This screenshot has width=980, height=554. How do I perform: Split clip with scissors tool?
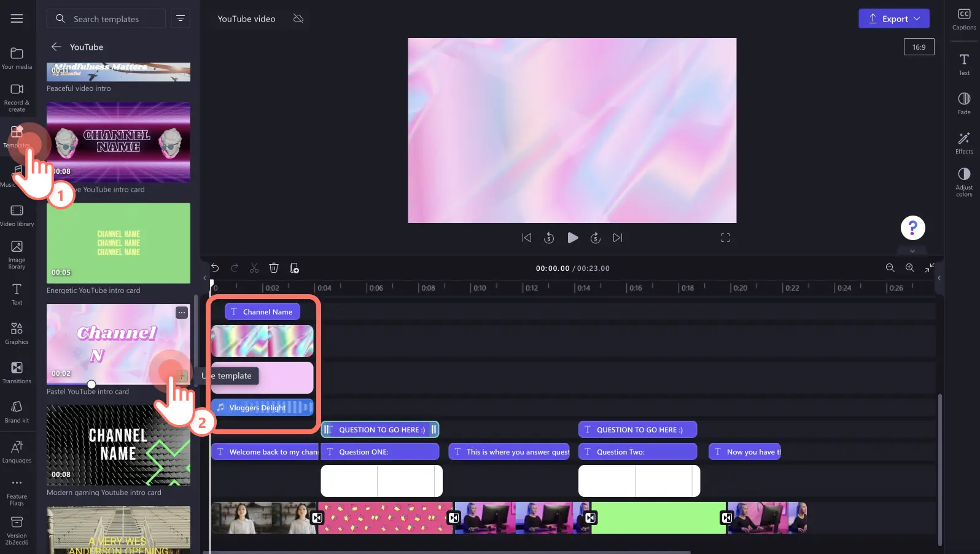(x=254, y=268)
